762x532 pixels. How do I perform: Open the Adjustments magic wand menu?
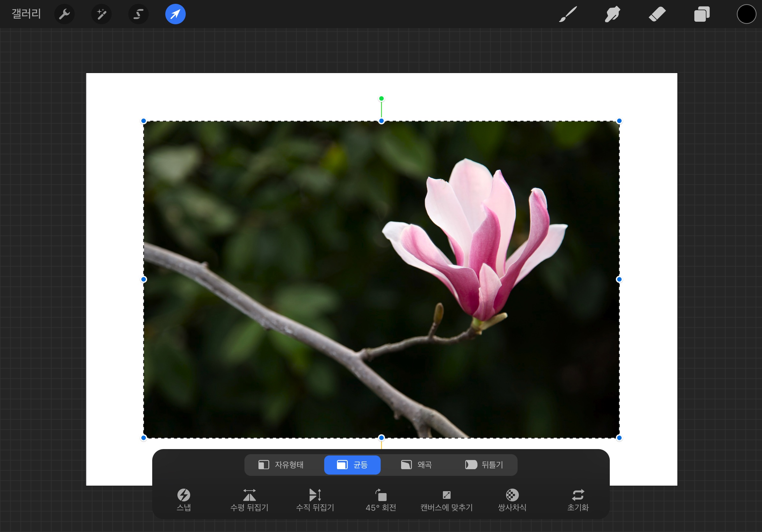[101, 14]
